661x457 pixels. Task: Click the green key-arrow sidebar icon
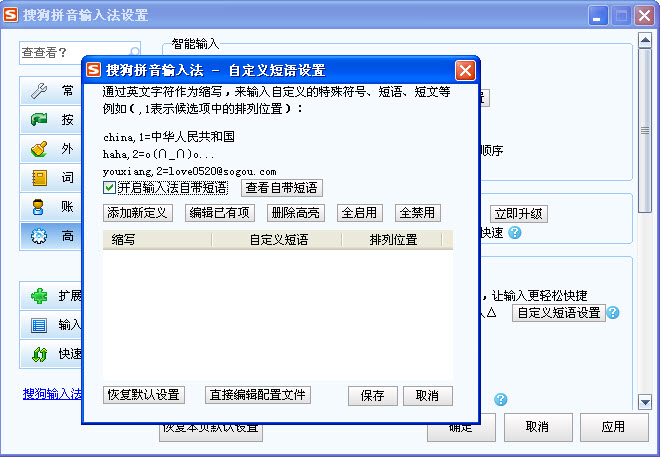coord(39,120)
